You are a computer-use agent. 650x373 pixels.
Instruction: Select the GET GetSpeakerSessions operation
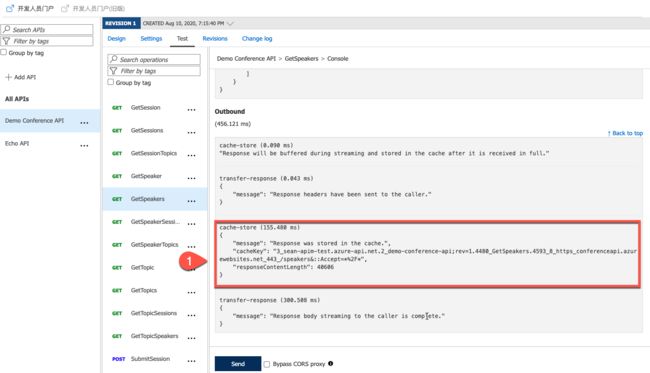pyautogui.click(x=155, y=222)
